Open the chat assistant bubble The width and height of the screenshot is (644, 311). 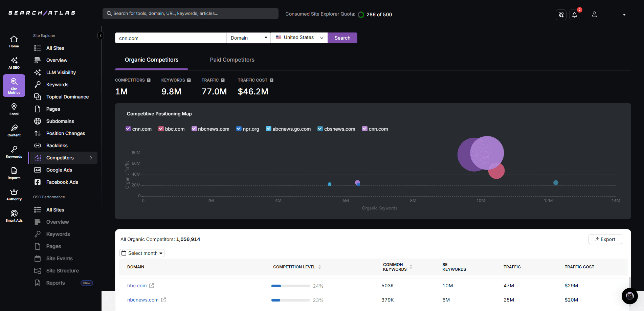(x=629, y=296)
